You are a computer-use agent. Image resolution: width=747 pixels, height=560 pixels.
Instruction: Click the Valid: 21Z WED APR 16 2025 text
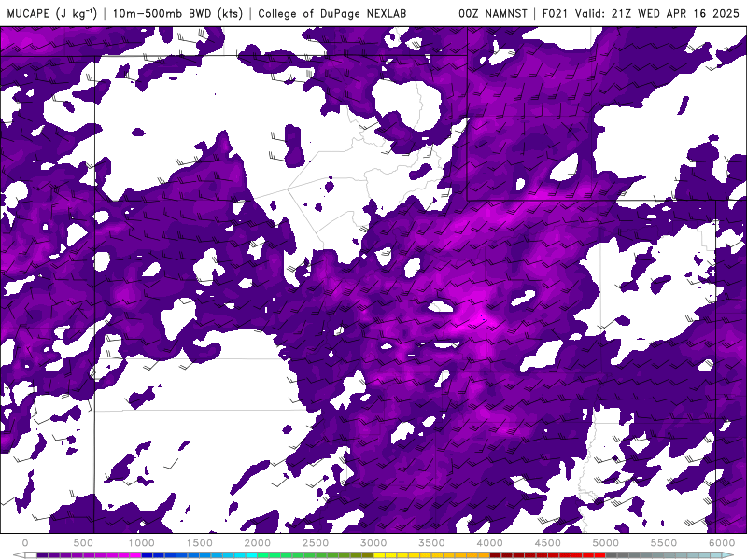coord(656,13)
